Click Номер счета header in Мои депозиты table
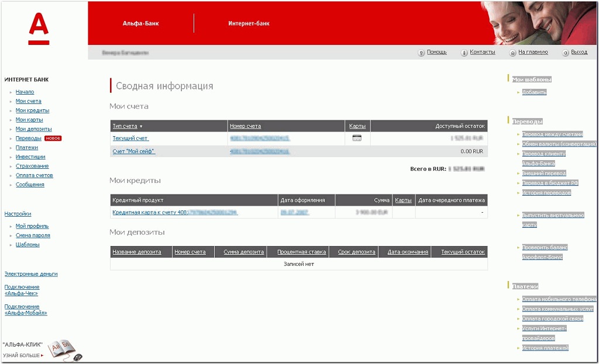 [190, 252]
